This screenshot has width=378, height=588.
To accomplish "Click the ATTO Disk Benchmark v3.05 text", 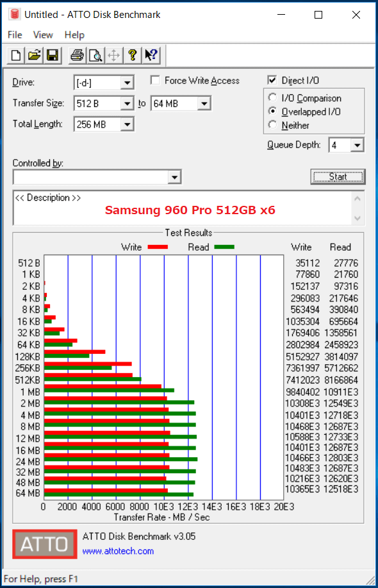I will point(139,536).
